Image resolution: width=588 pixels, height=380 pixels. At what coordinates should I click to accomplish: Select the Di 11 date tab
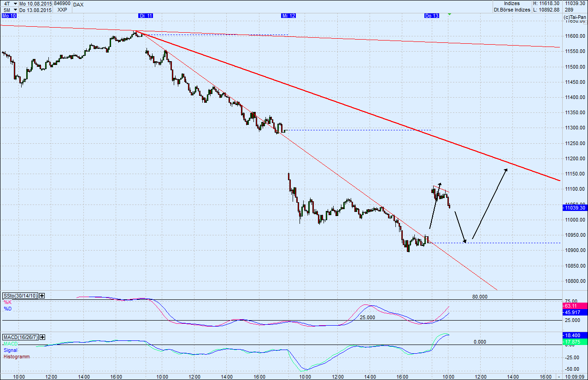[146, 15]
